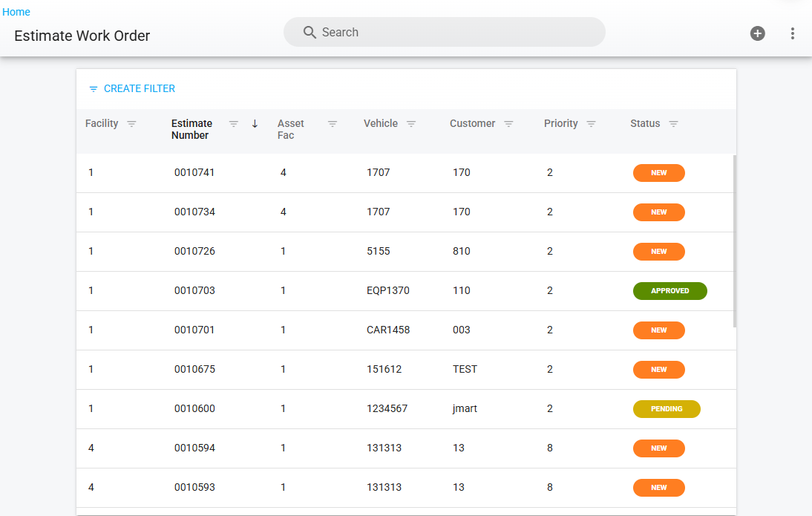Toggle the Estimate Number sort arrow

tap(255, 124)
